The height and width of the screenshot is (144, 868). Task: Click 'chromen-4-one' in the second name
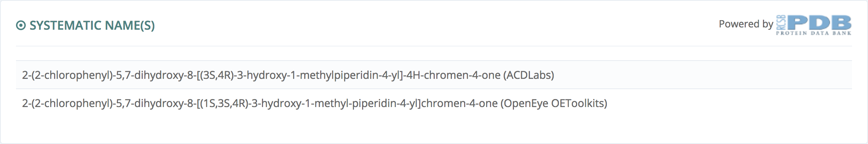click(459, 103)
